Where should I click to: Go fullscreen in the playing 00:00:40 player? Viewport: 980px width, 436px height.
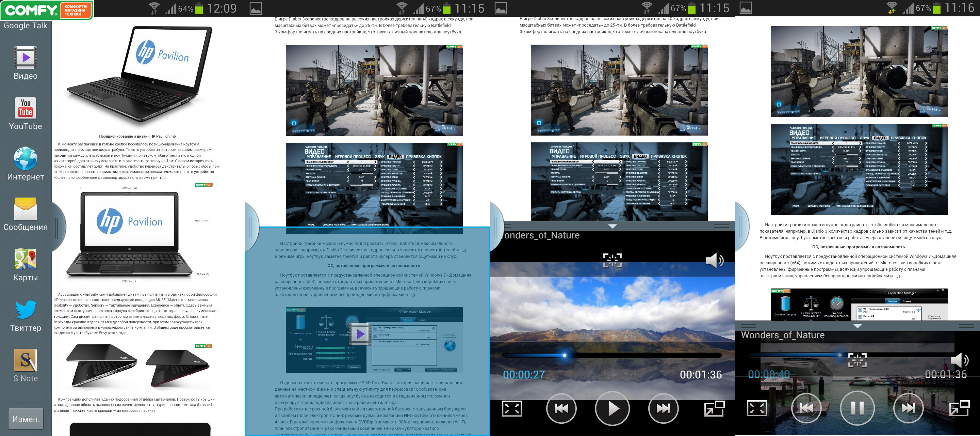(x=757, y=409)
